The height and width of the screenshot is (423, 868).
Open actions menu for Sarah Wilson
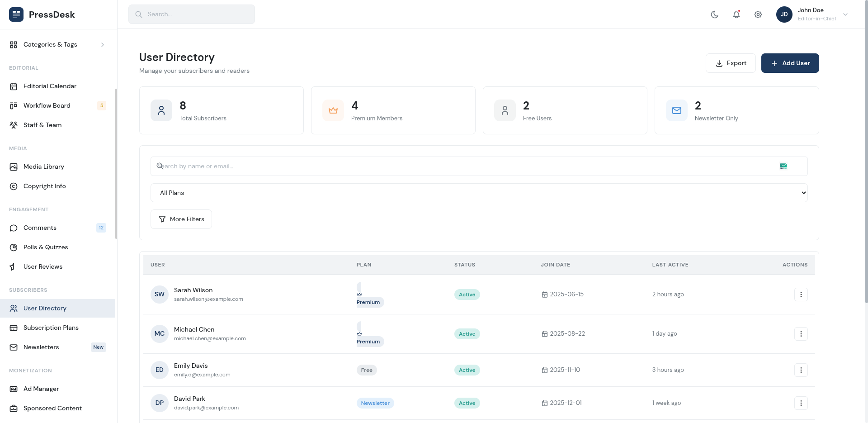click(x=801, y=294)
